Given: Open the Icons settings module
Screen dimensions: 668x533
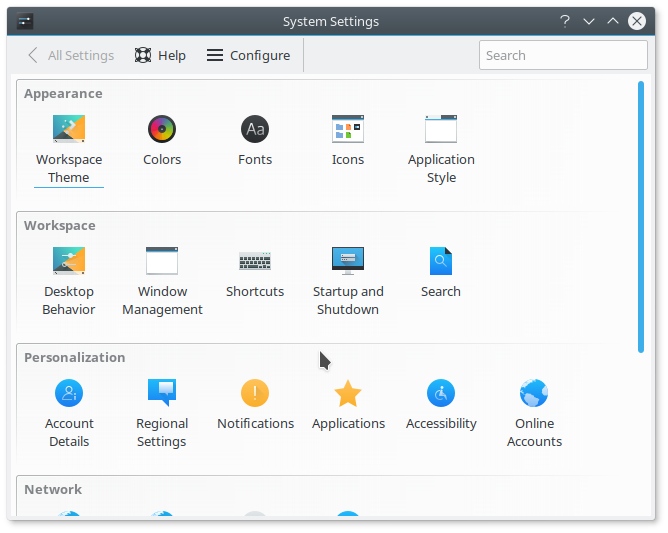Looking at the screenshot, I should pyautogui.click(x=348, y=141).
